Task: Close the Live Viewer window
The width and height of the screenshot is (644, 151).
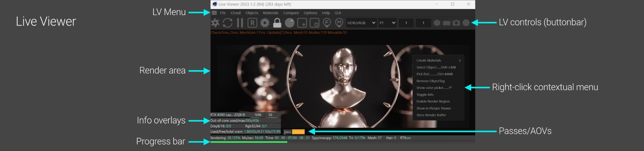Action: click(468, 4)
